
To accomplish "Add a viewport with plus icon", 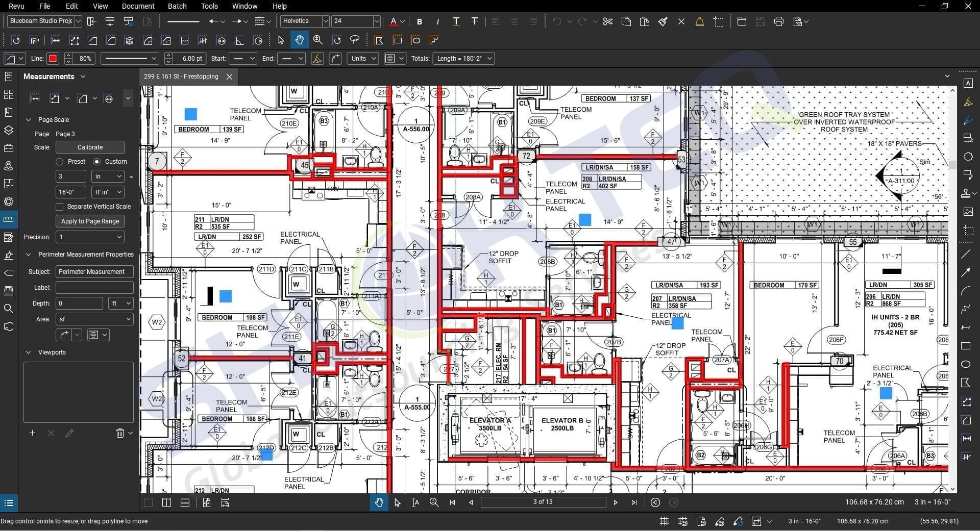I will click(x=32, y=433).
